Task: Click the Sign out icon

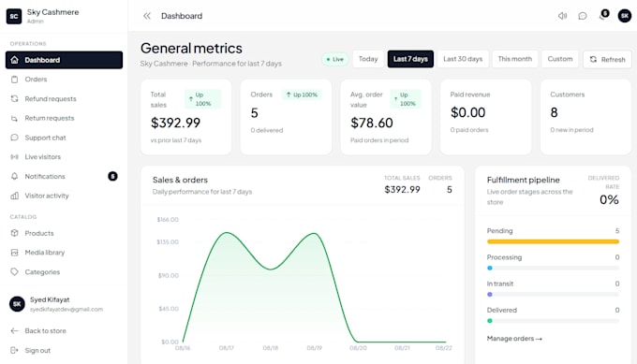Action: pos(15,350)
